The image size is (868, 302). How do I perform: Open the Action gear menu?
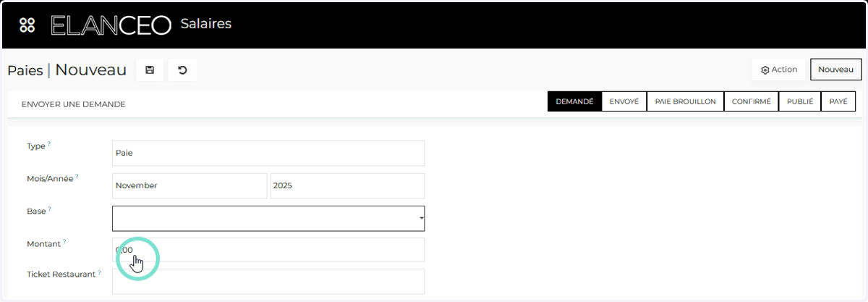779,70
